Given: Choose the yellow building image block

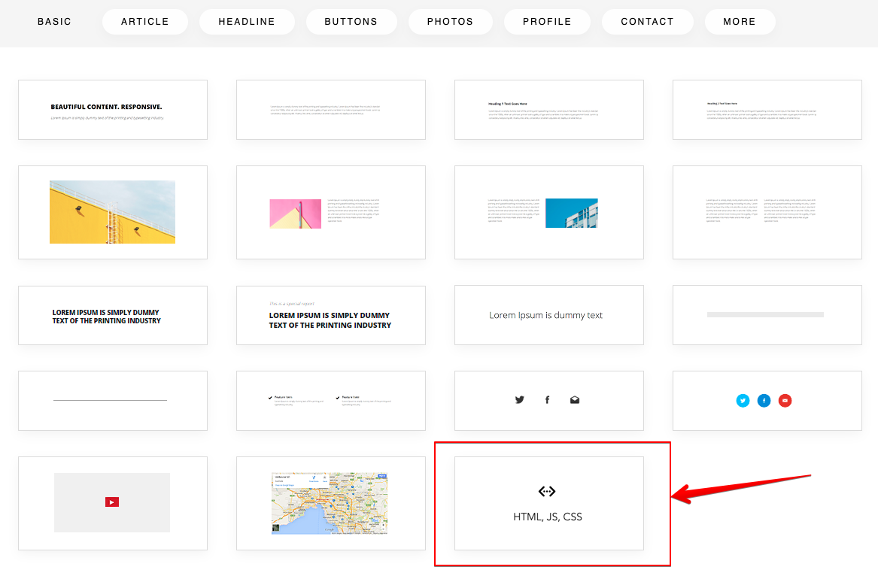Looking at the screenshot, I should 112,212.
